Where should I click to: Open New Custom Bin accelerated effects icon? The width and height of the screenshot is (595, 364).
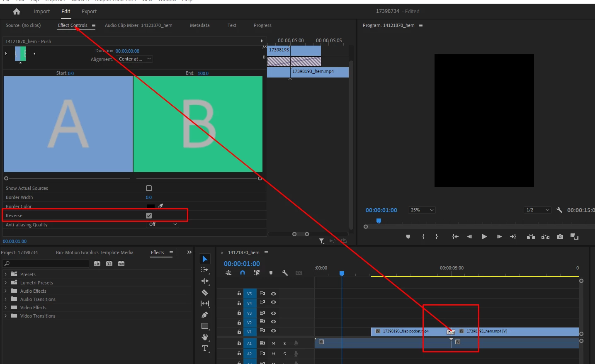97,263
